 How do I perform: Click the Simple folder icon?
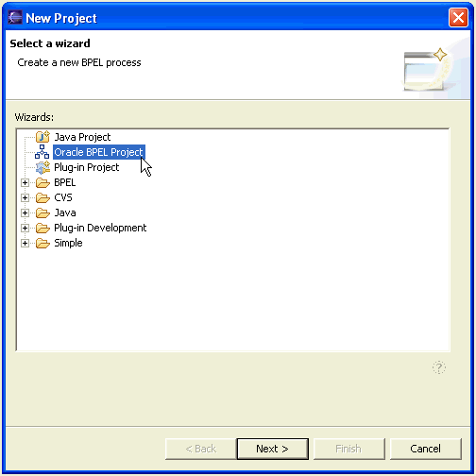click(x=42, y=243)
